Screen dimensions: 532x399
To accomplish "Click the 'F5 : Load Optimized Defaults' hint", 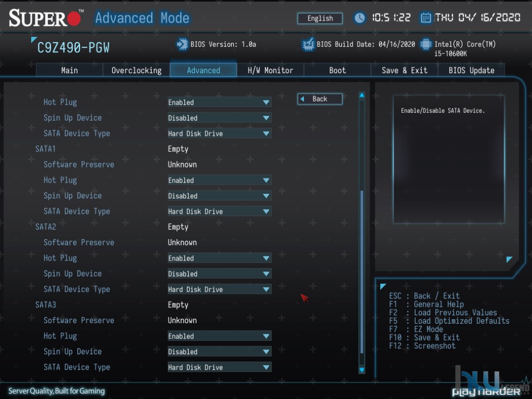I will (449, 321).
